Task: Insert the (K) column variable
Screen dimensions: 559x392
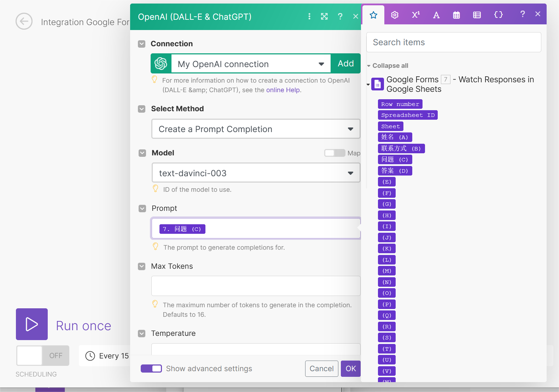Action: tap(387, 249)
